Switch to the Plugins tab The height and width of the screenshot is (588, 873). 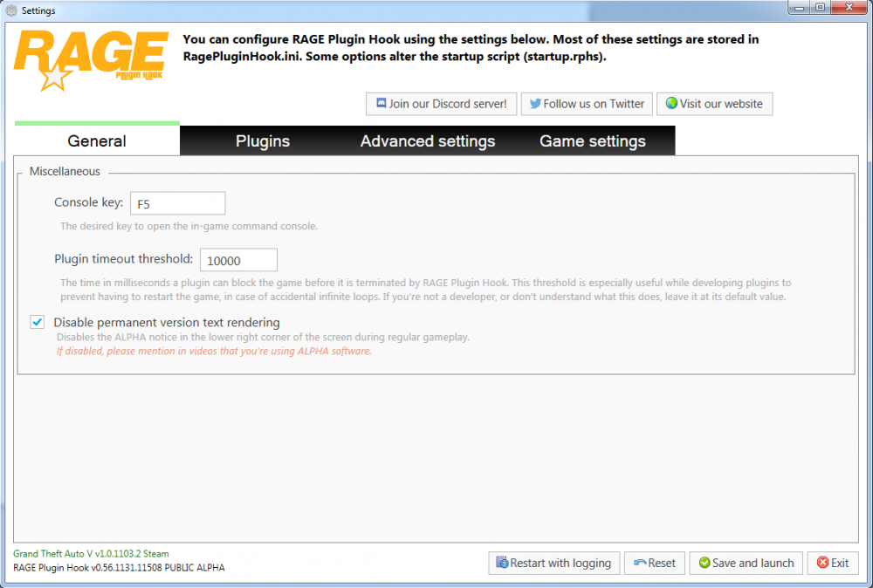(x=262, y=140)
